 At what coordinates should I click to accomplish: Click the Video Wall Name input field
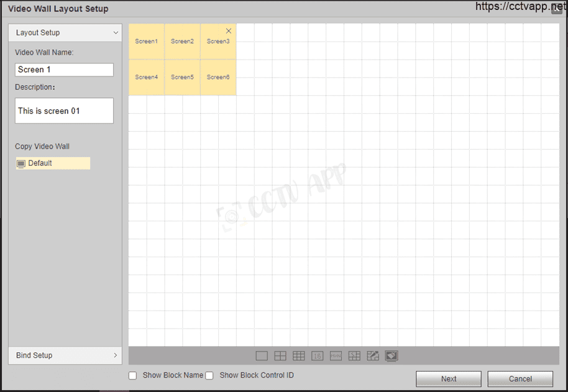(x=65, y=70)
